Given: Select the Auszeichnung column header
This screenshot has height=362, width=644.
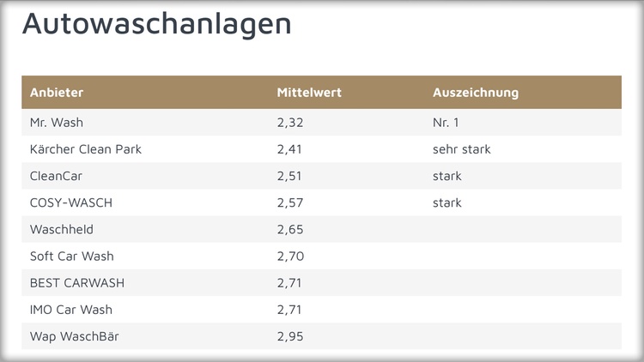Looking at the screenshot, I should click(475, 93).
